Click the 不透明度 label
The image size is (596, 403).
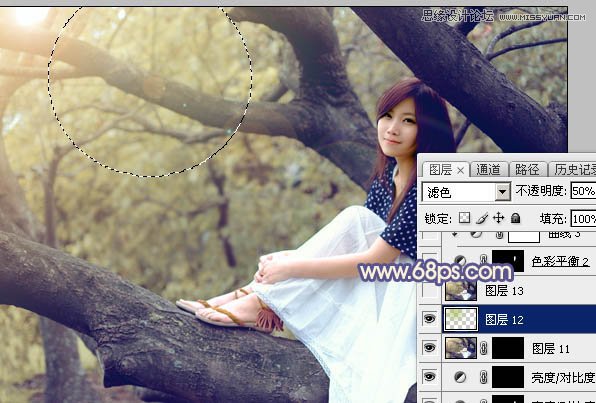pos(541,190)
